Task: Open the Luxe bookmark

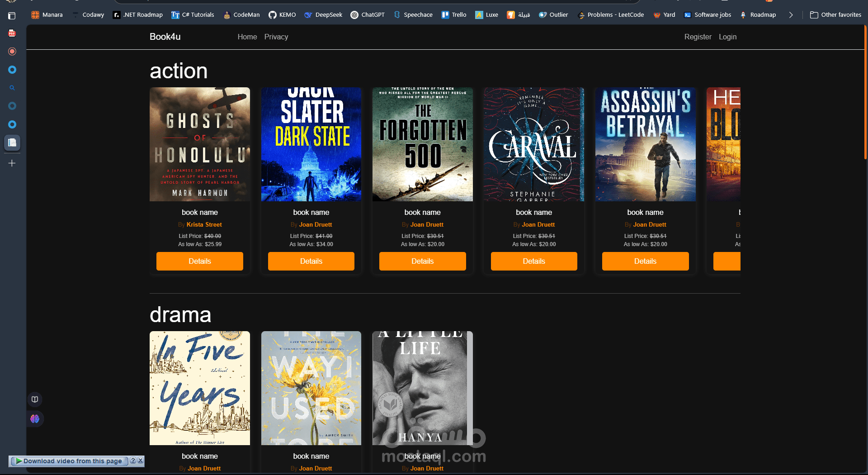Action: coord(486,14)
